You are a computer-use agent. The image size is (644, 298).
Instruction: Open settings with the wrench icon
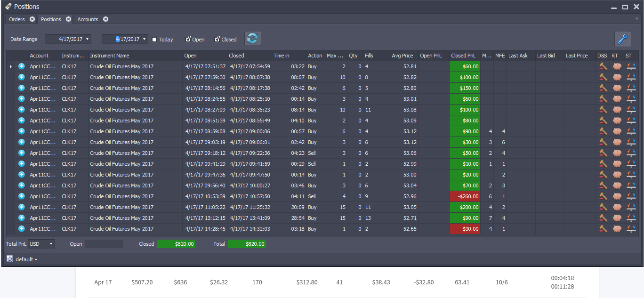[623, 39]
